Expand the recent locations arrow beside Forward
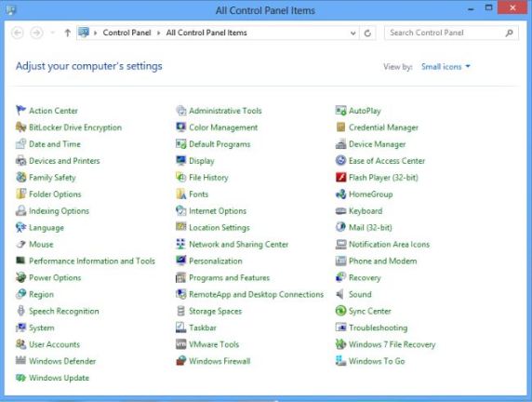 tap(52, 33)
